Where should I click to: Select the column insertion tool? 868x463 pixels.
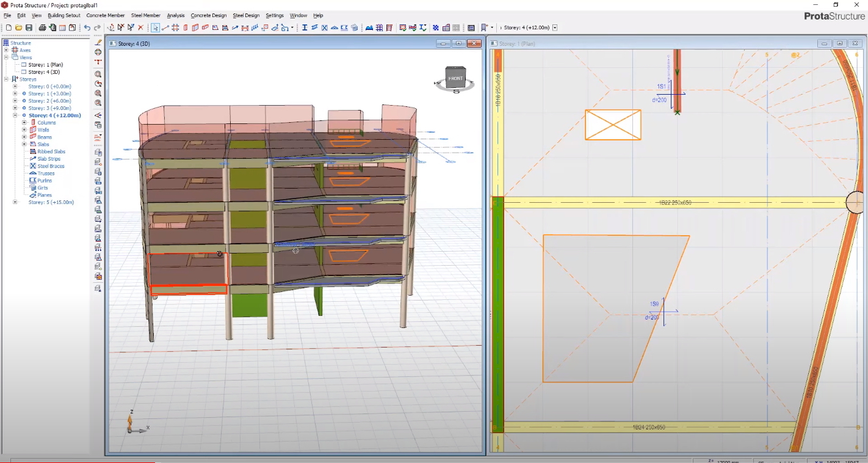pos(185,27)
